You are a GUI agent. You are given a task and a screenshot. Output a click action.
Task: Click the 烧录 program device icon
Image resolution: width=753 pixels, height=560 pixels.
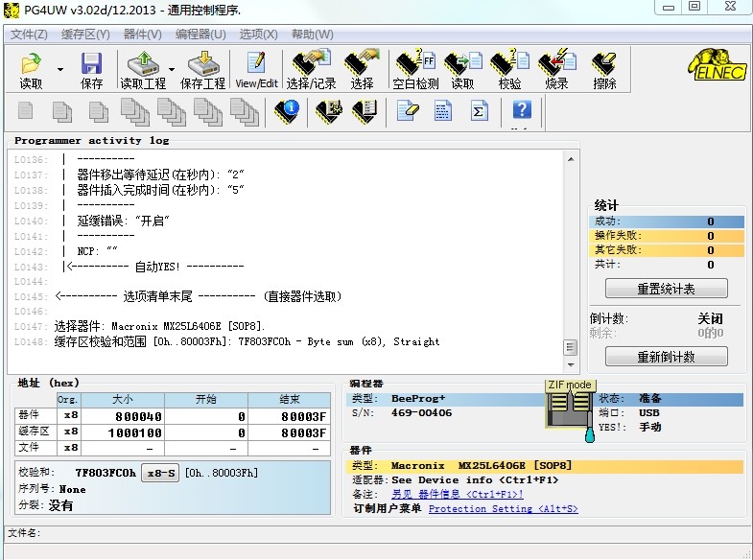pos(557,70)
